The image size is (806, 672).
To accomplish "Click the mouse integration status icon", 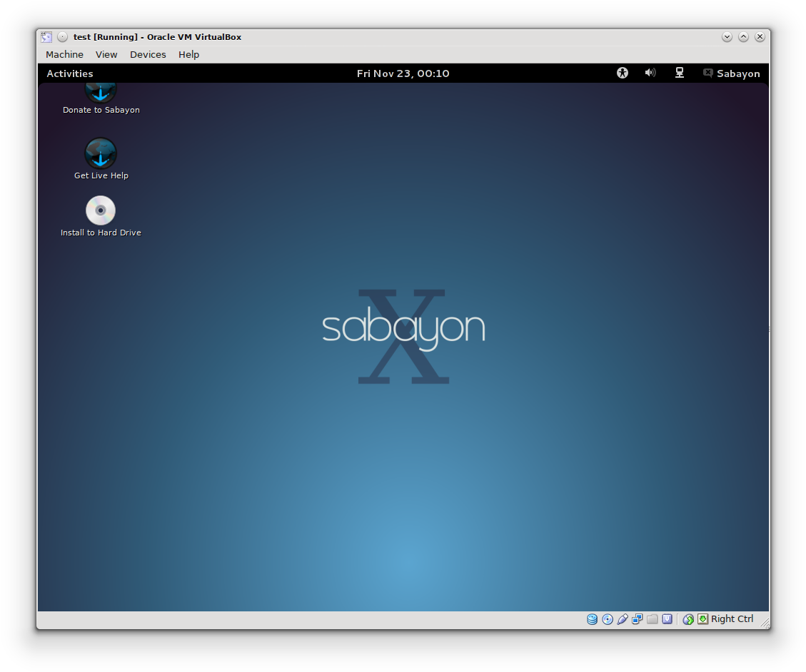I will pos(688,619).
